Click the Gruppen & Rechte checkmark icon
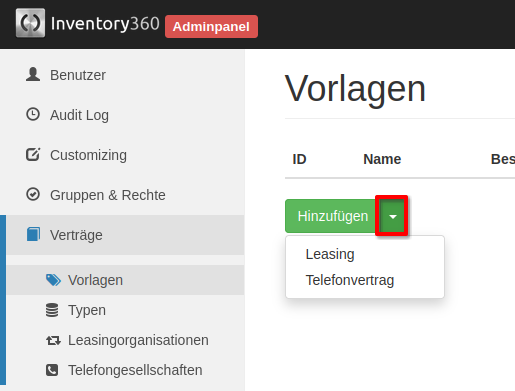The width and height of the screenshot is (515, 391). point(33,194)
